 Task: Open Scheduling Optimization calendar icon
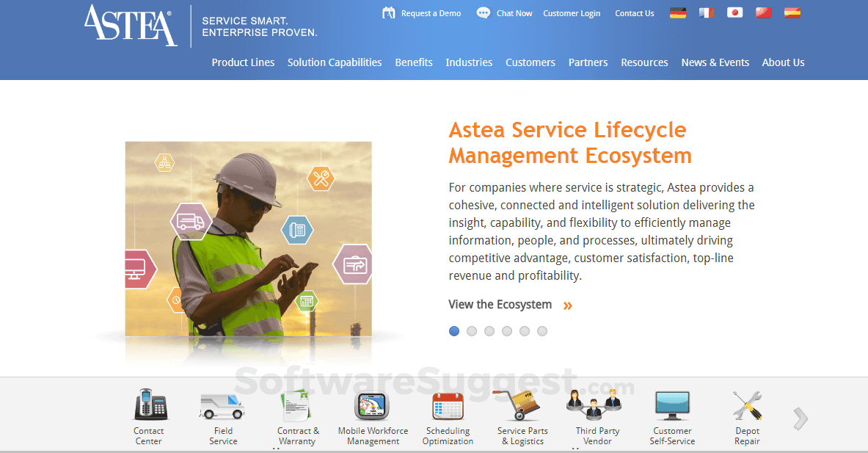tap(448, 404)
